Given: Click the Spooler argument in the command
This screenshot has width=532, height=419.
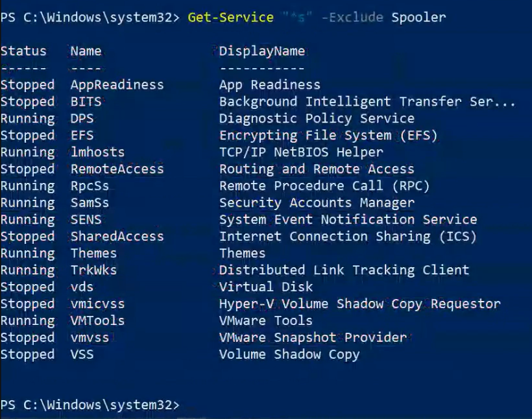Looking at the screenshot, I should pos(418,17).
